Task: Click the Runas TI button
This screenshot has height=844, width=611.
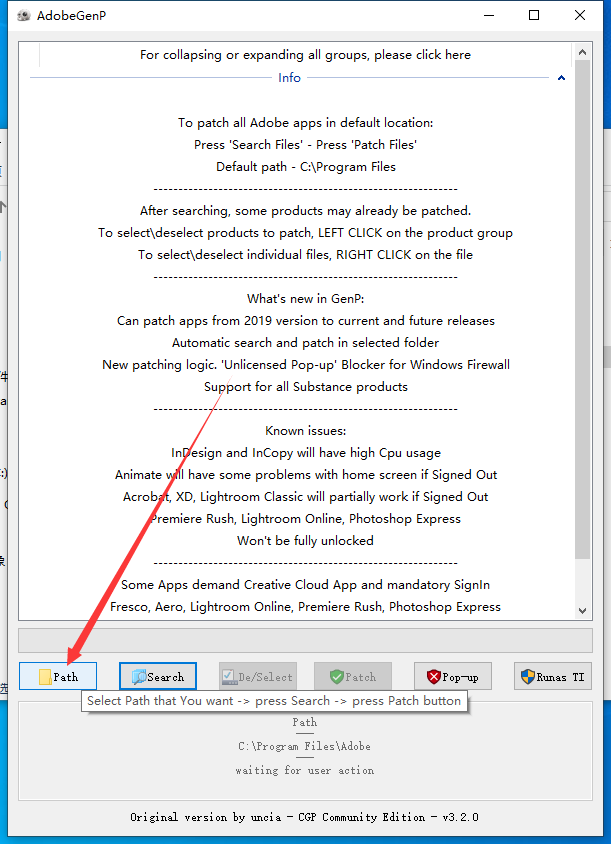Action: [553, 676]
